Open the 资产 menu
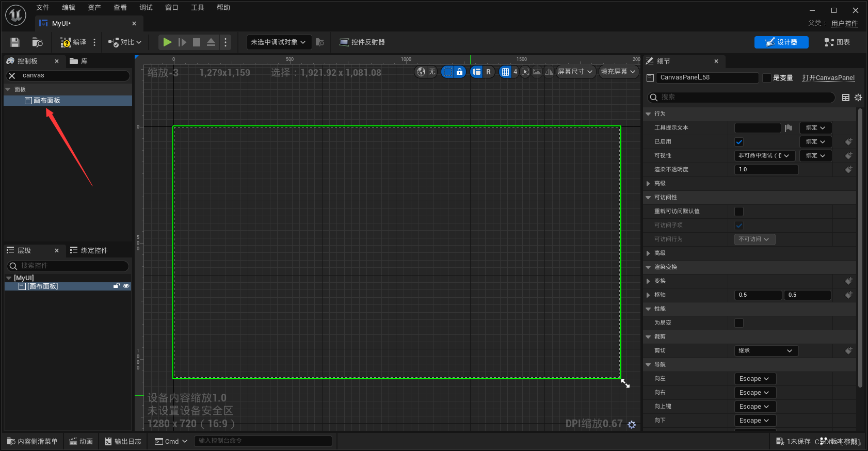This screenshot has height=451, width=868. click(94, 8)
